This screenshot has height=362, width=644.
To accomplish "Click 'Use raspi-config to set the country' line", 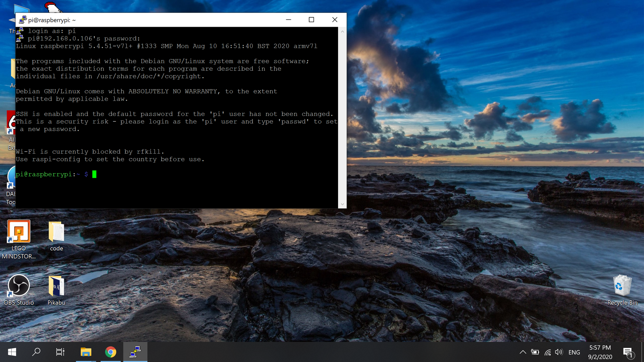I will point(110,159).
